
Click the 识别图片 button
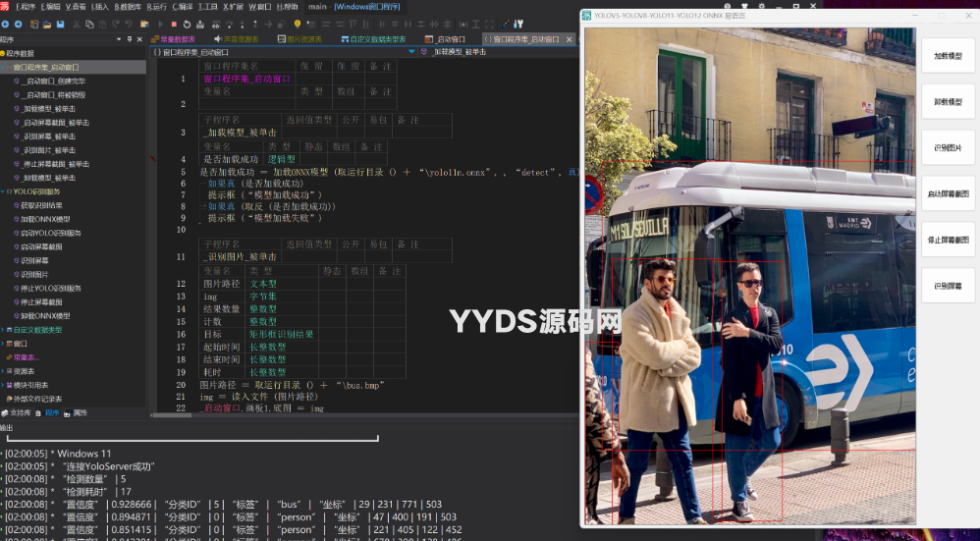point(947,147)
